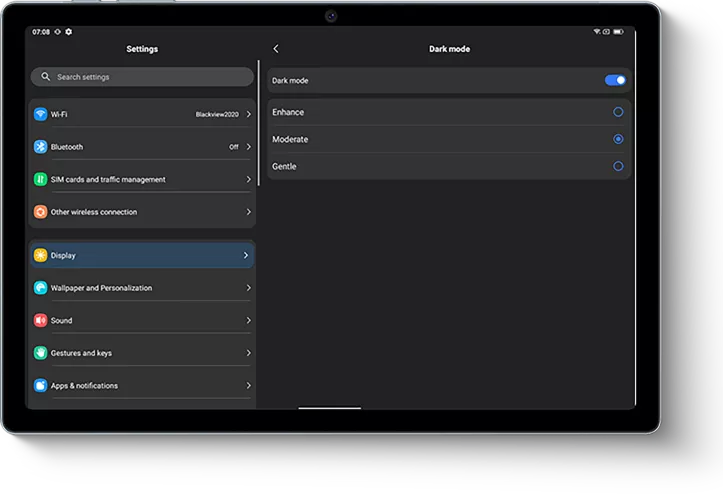The image size is (723, 494).
Task: Open the Display settings entry
Action: pos(140,256)
